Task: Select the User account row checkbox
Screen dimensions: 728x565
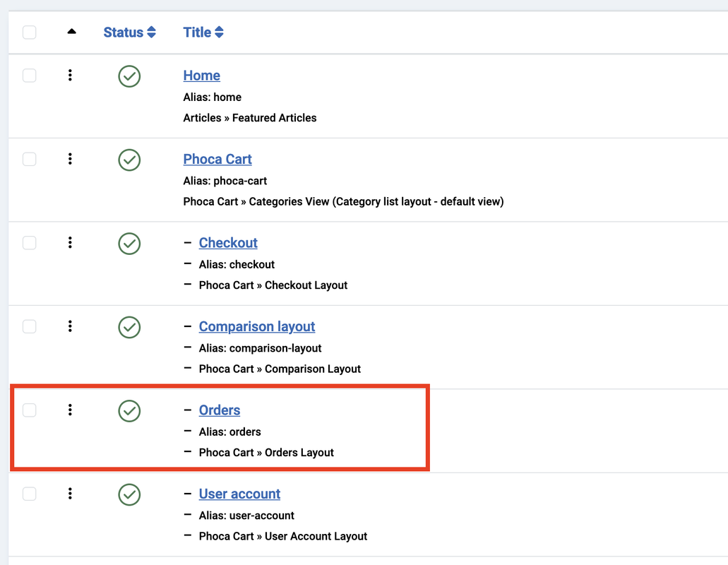Action: (x=29, y=493)
